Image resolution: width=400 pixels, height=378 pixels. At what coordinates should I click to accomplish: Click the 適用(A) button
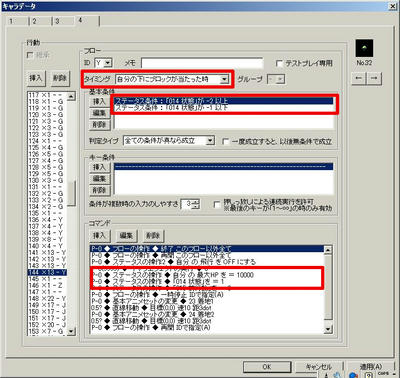coord(371,367)
